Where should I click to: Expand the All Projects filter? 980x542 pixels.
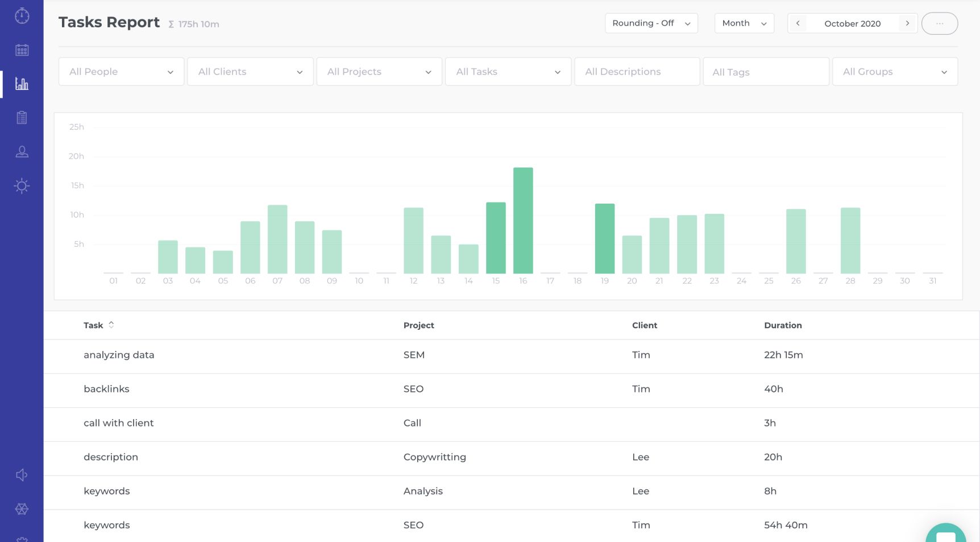pos(379,72)
